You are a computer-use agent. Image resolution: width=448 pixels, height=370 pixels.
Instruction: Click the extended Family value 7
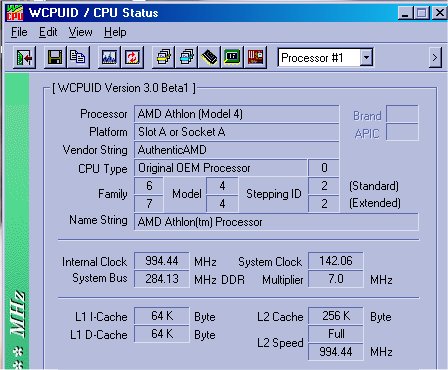coord(149,204)
